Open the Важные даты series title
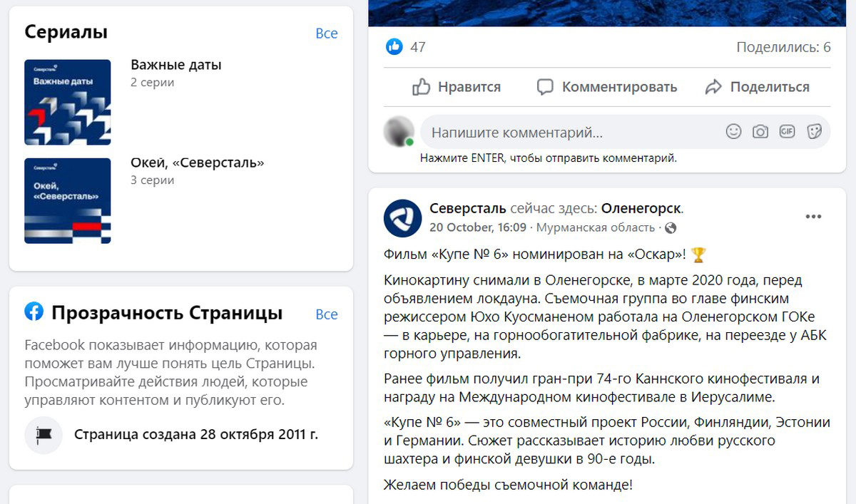 pyautogui.click(x=176, y=65)
